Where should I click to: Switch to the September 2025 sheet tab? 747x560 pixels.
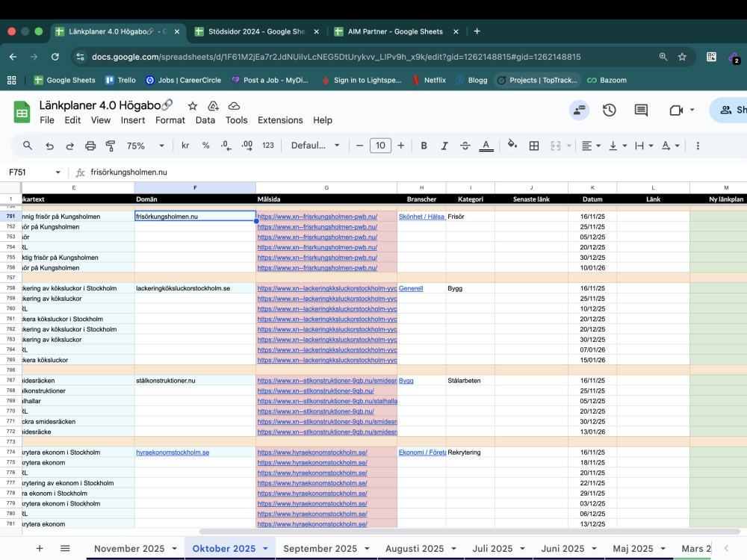pos(320,549)
